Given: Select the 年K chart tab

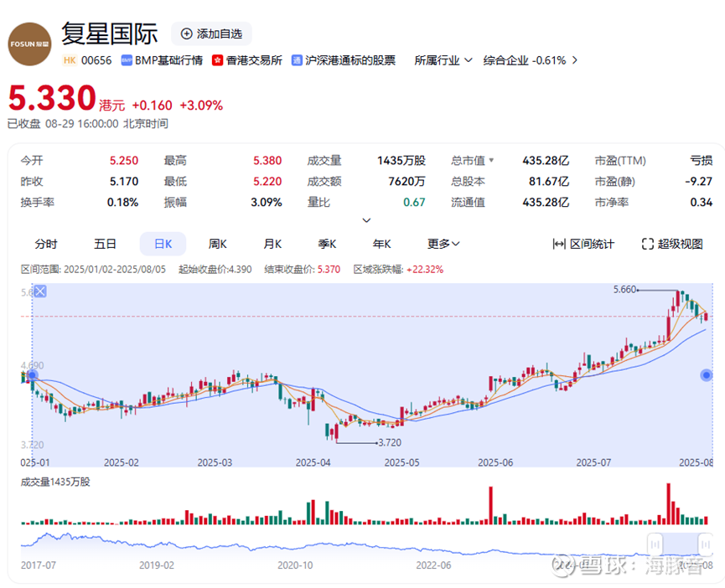Looking at the screenshot, I should [x=382, y=244].
